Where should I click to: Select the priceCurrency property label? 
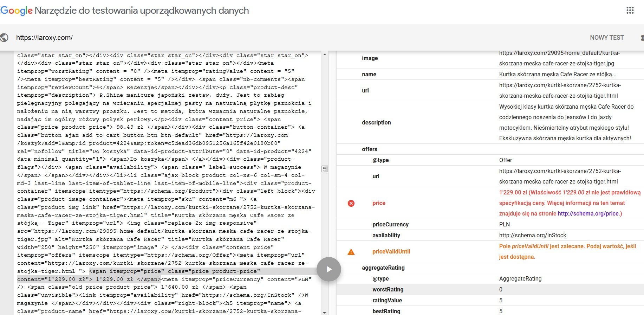[x=391, y=225]
